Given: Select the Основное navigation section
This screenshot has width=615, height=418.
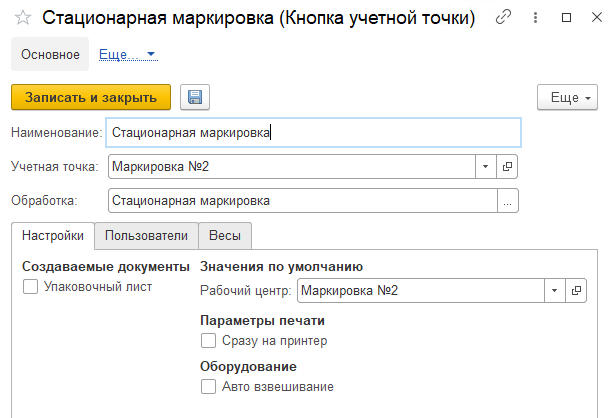Looking at the screenshot, I should (50, 54).
